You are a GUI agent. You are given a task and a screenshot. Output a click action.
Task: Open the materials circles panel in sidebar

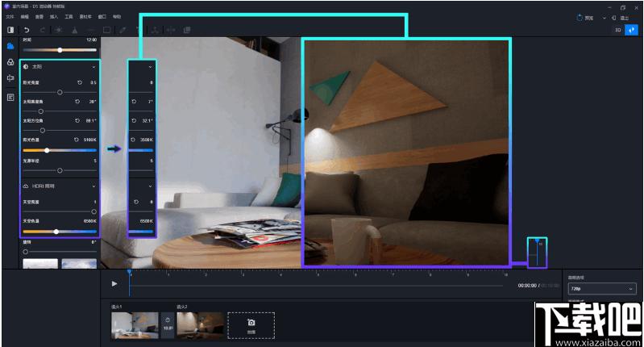pos(10,62)
